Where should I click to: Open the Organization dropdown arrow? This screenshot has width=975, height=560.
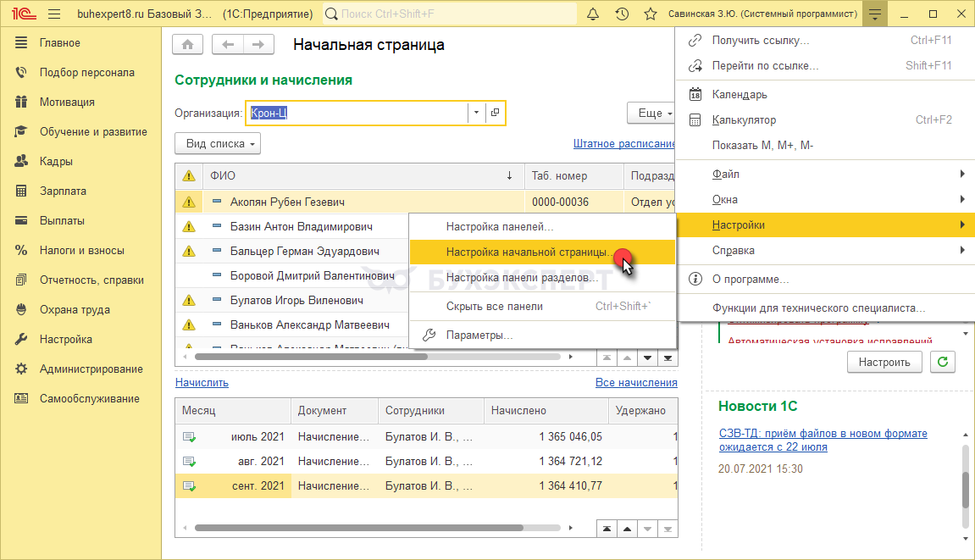(476, 113)
